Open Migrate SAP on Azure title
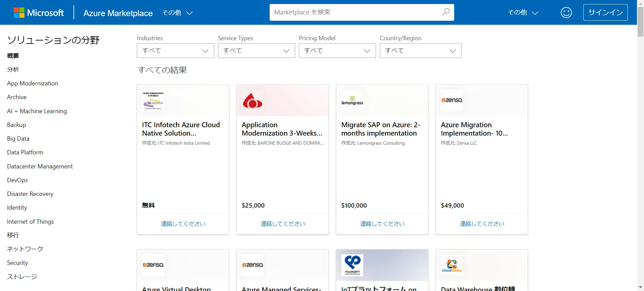644x291 pixels. (x=381, y=129)
